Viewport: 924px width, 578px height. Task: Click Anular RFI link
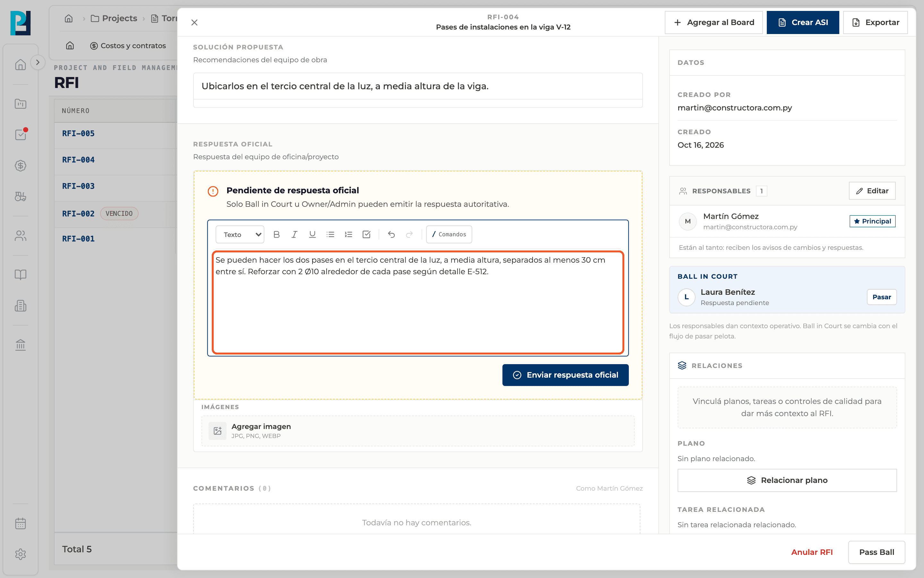(x=812, y=552)
